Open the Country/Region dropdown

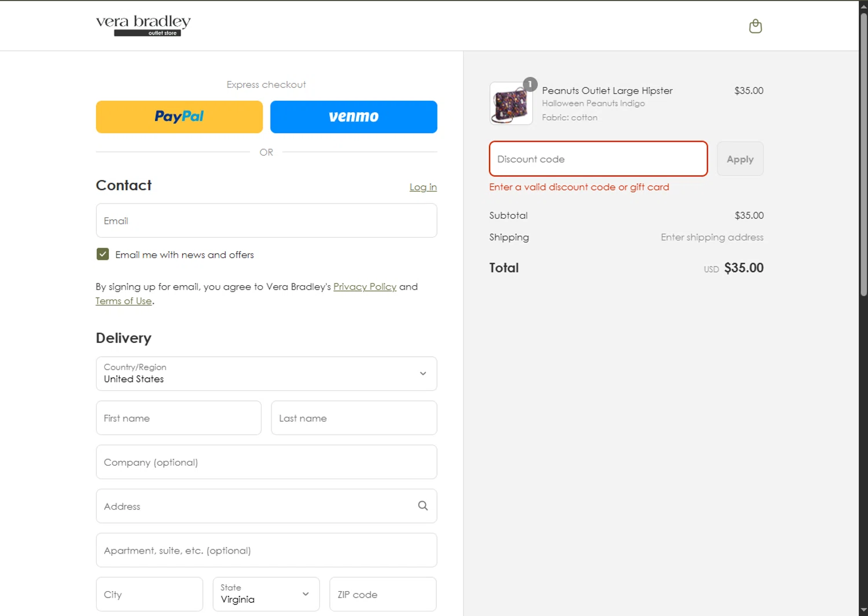[266, 374]
